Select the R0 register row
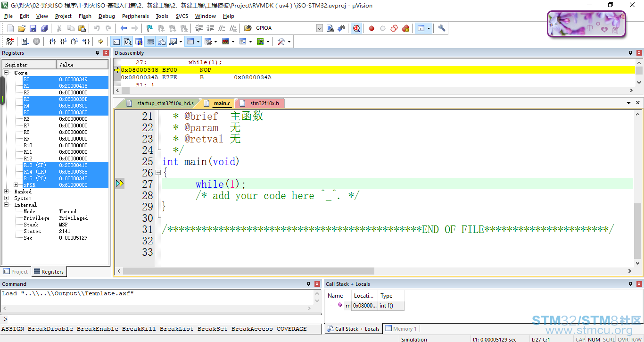The width and height of the screenshot is (644, 342). click(x=66, y=79)
